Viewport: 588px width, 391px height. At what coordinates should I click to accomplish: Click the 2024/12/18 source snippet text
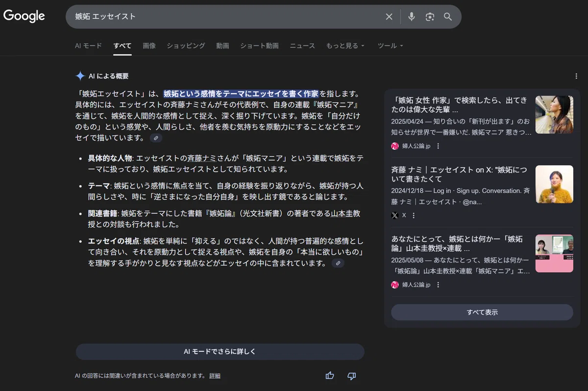pos(461,196)
